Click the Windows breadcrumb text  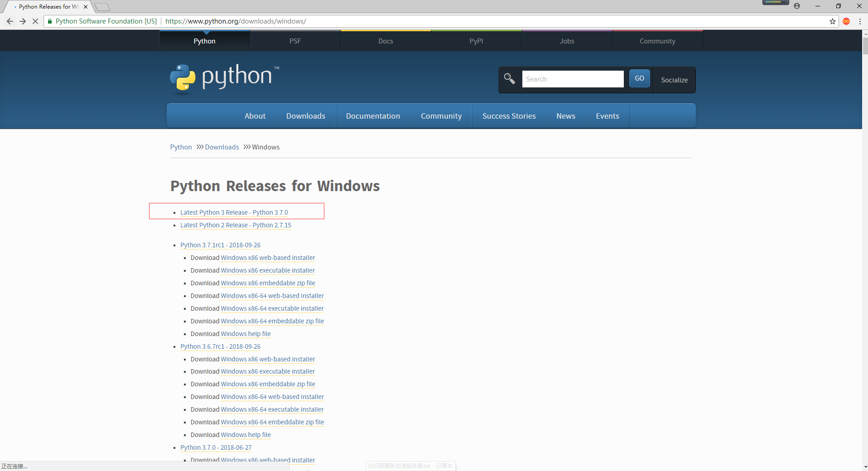pyautogui.click(x=265, y=147)
